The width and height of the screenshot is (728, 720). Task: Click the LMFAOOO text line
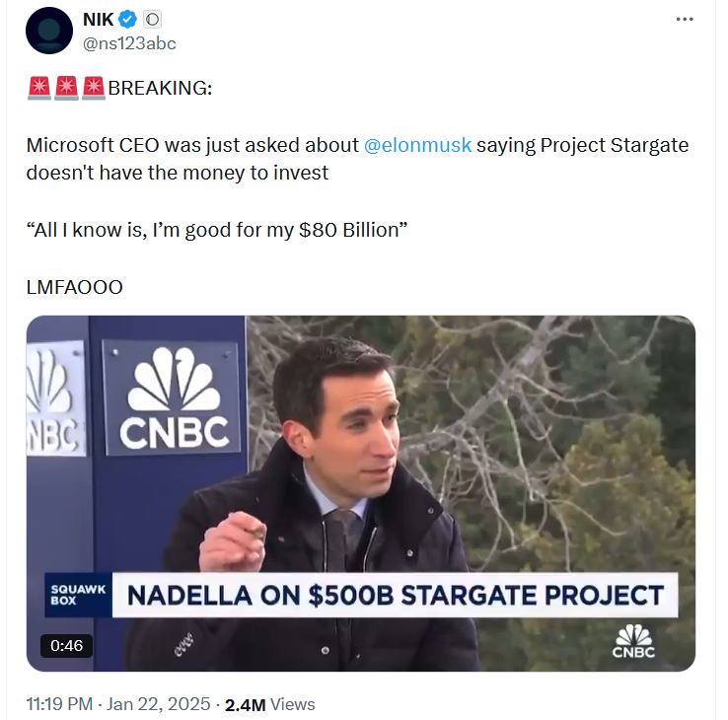[74, 287]
